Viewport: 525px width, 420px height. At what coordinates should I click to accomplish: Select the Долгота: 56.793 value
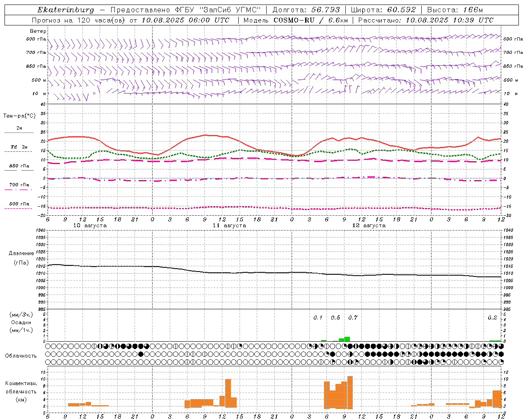[x=306, y=10]
